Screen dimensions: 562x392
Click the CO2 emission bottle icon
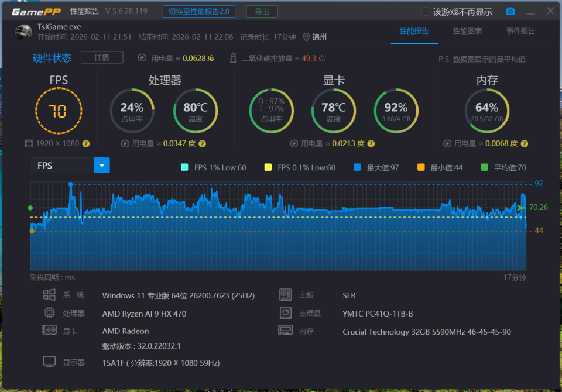tap(233, 58)
